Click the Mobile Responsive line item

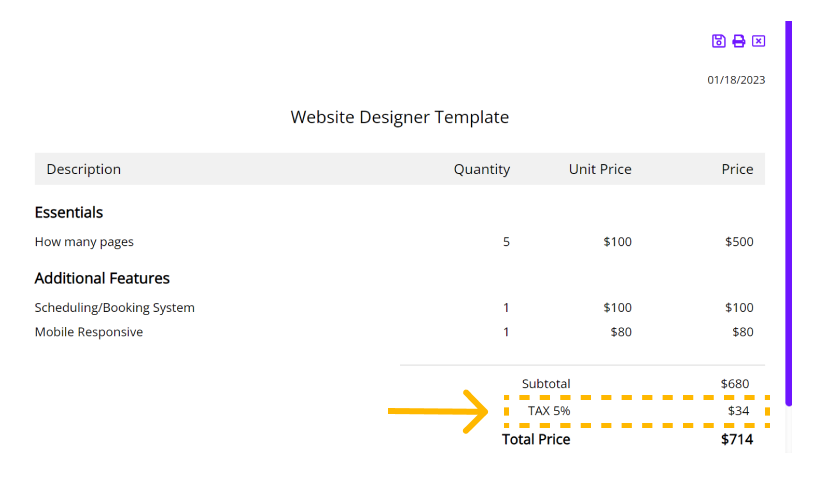click(x=89, y=332)
